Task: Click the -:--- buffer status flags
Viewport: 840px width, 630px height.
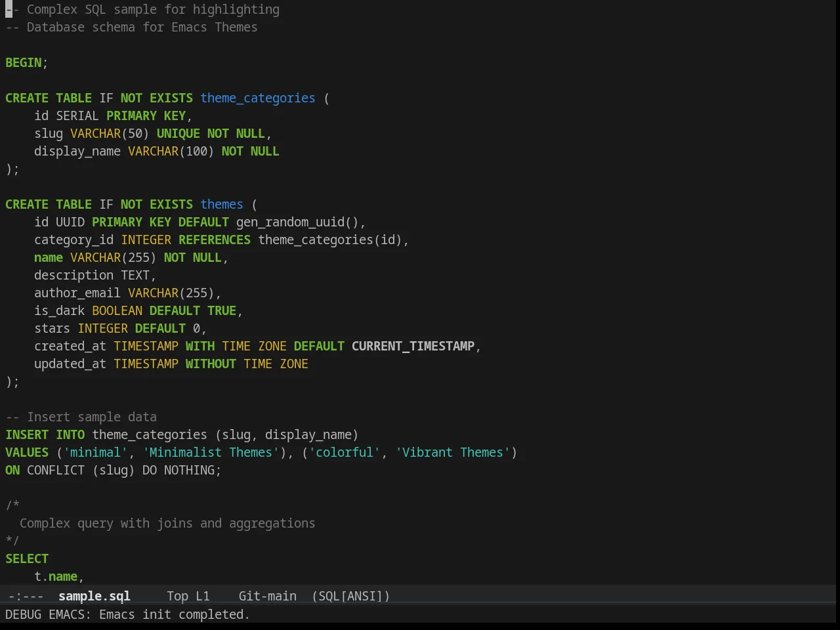Action: pos(26,596)
